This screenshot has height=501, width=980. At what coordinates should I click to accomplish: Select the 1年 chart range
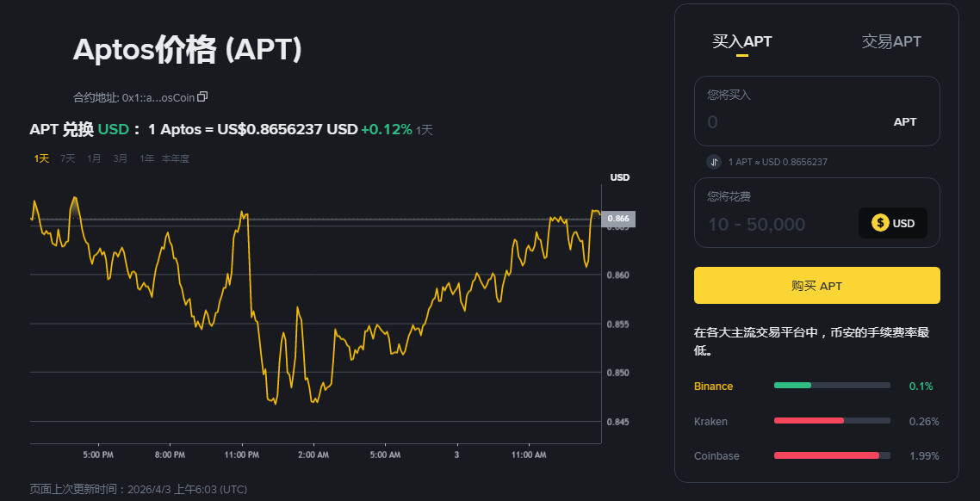point(146,158)
